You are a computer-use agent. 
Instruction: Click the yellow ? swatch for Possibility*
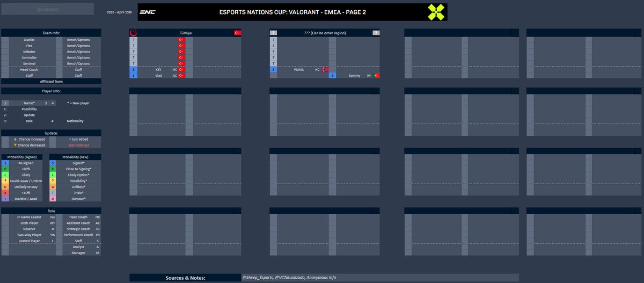pos(53,180)
